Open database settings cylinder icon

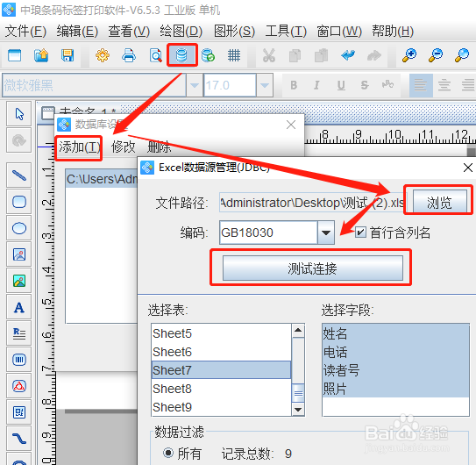click(x=181, y=55)
